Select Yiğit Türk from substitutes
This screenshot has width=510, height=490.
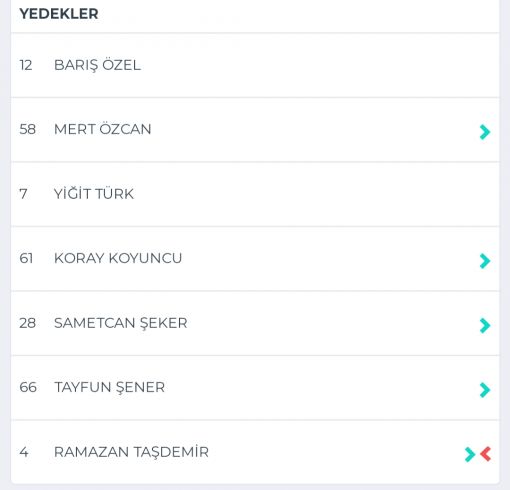94,193
